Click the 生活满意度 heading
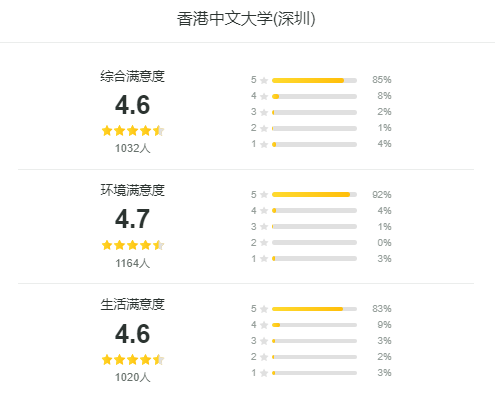The image size is (495, 396). (133, 304)
